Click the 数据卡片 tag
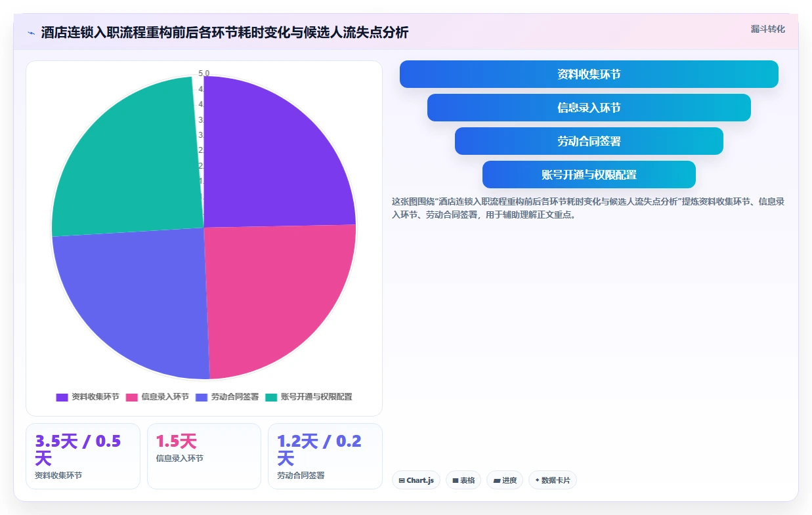Image resolution: width=812 pixels, height=515 pixels. tap(553, 480)
